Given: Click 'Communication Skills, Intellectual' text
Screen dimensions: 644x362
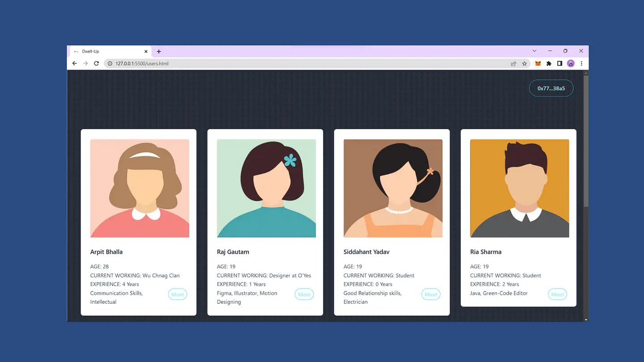Looking at the screenshot, I should (x=117, y=298).
